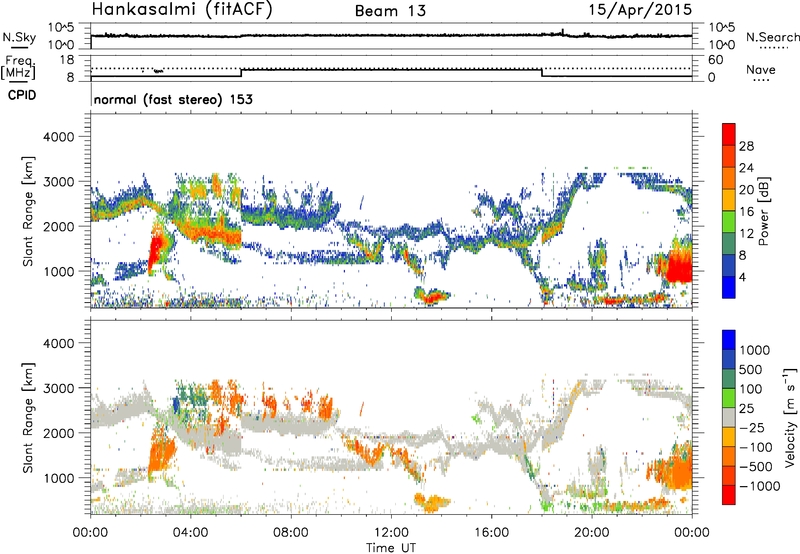Image resolution: width=800 pixels, height=554 pixels.
Task: Click the '10^5' tick on N.Search axis
Action: tap(721, 27)
